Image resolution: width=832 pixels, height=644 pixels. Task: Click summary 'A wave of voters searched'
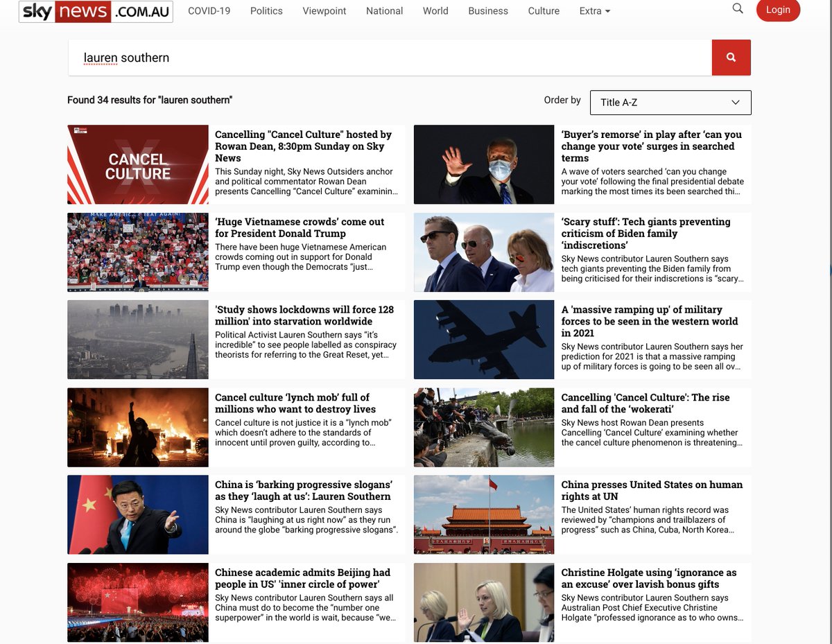[652, 181]
